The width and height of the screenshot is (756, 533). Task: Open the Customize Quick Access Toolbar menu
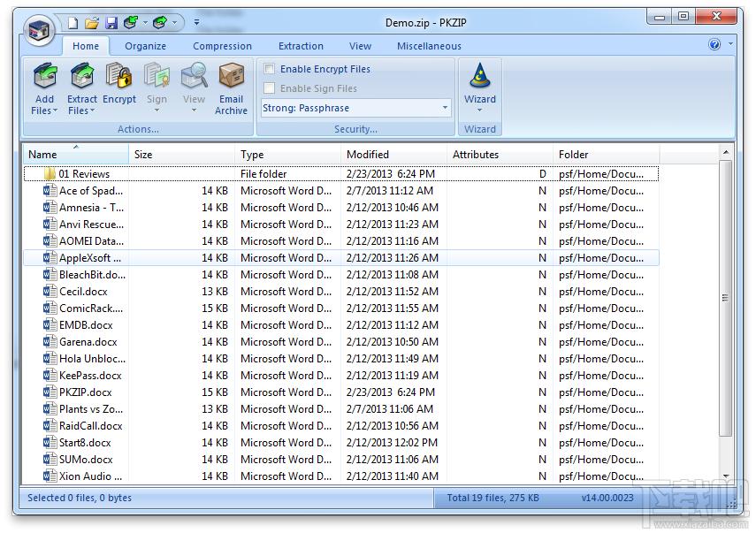pos(196,22)
